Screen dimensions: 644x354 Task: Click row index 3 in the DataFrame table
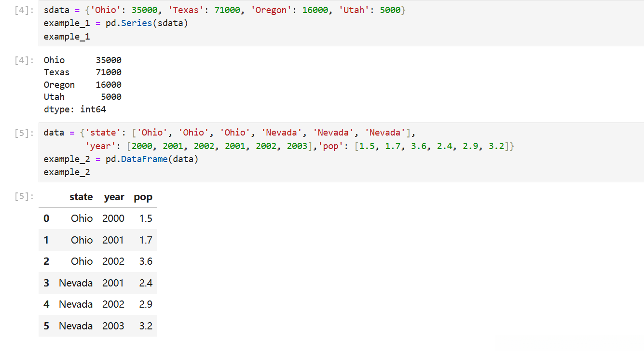46,283
